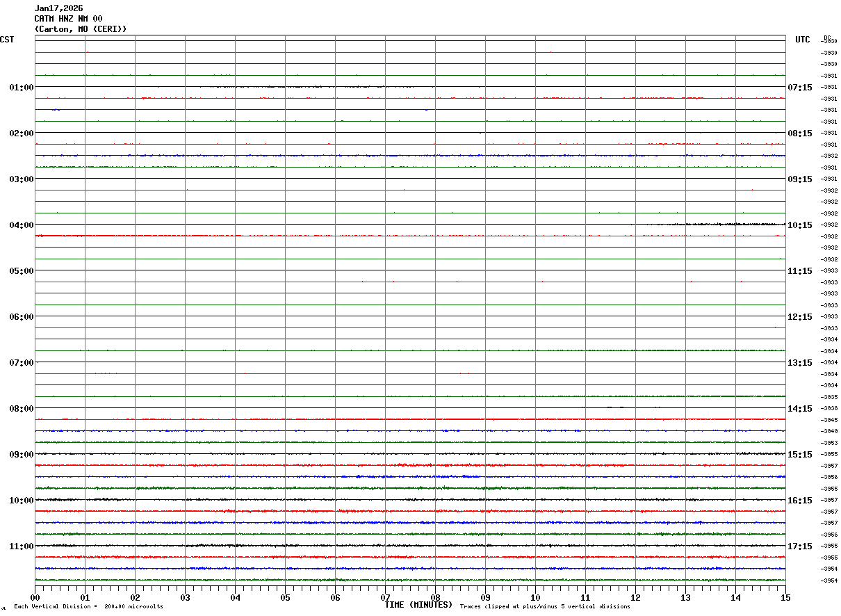
Task: Select the 02:00 CST time label
Action: [22, 133]
